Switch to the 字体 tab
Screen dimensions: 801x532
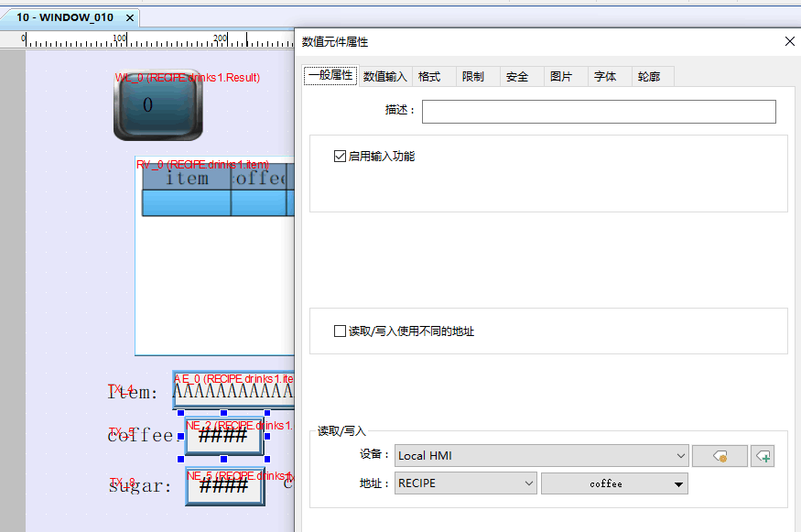tap(605, 77)
